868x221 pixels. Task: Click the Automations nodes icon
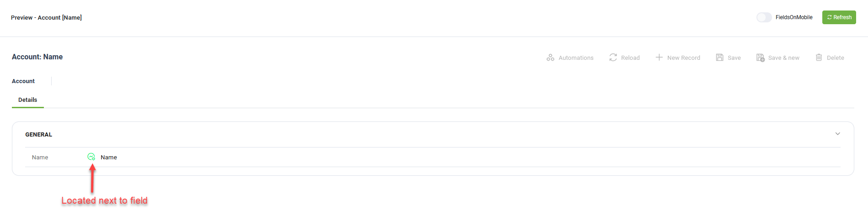550,58
